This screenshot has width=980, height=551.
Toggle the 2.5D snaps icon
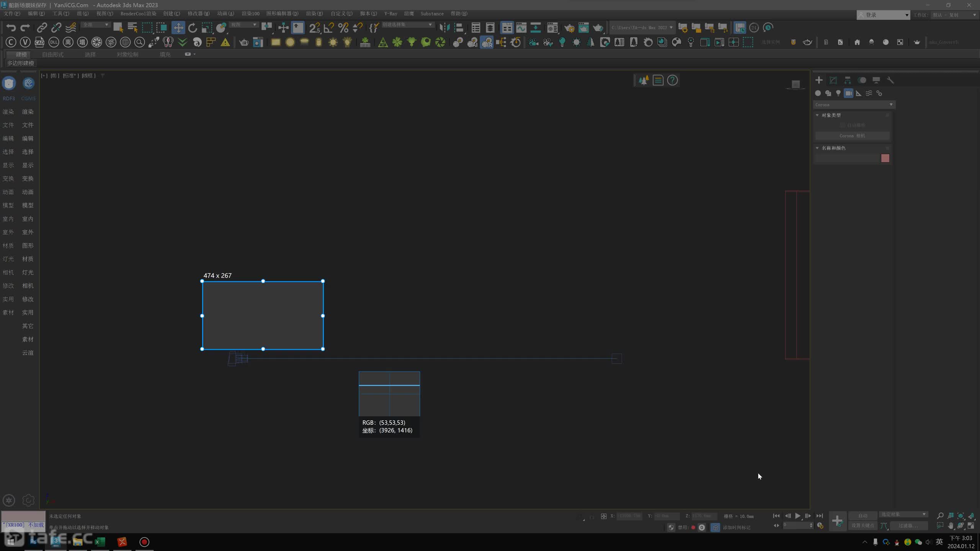(315, 28)
